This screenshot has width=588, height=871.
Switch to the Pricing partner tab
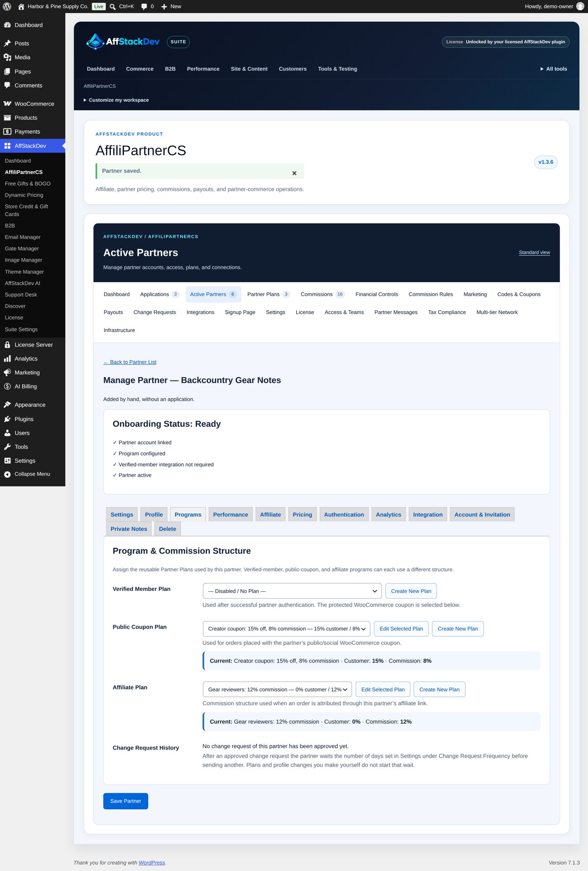pos(302,514)
